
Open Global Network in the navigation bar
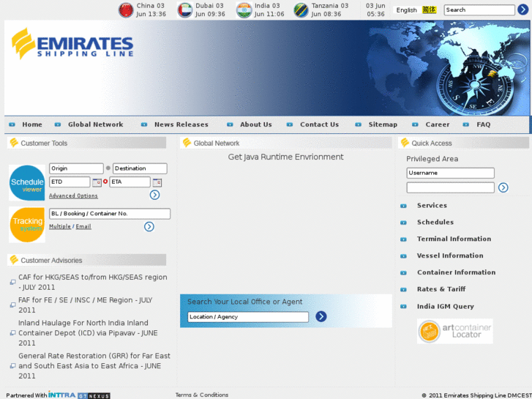coord(96,124)
